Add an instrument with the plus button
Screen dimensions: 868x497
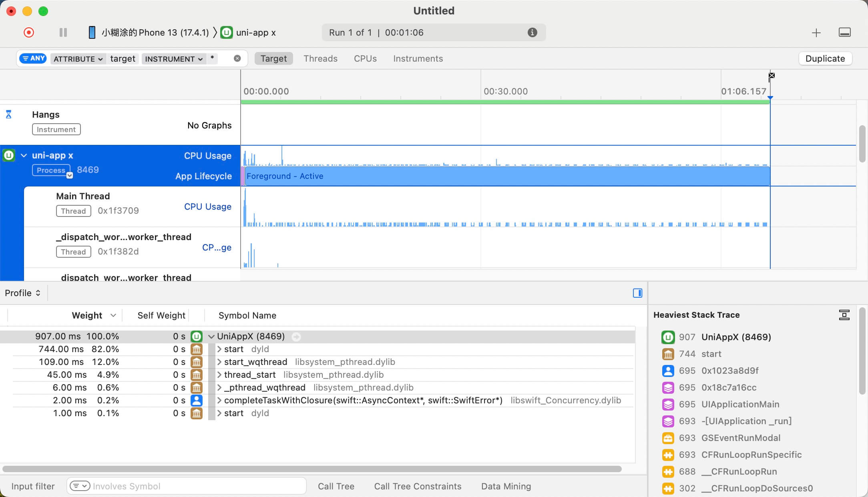[x=816, y=33]
